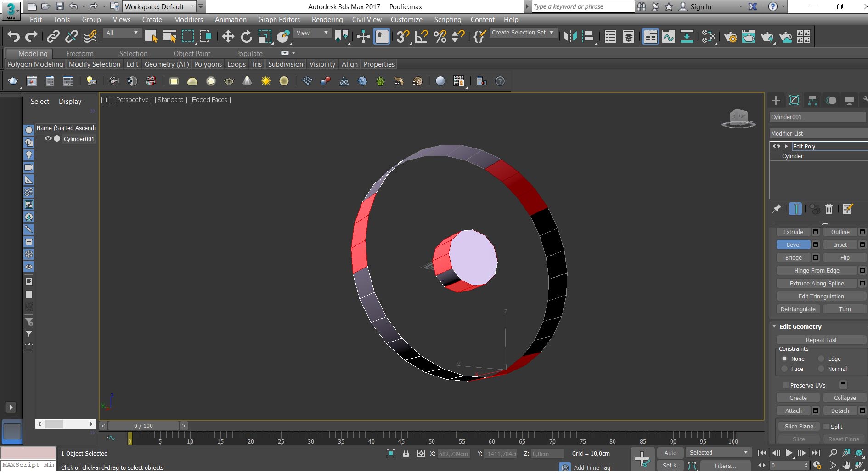Enable the Preserve UVs checkbox

point(785,385)
